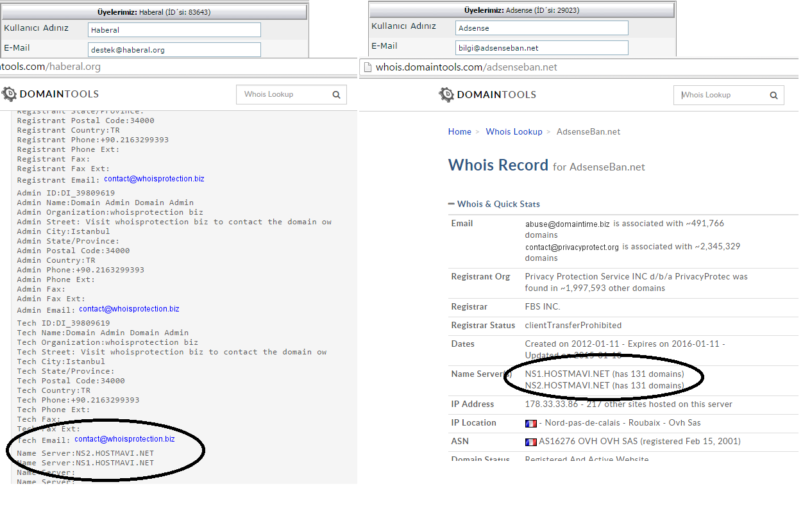Click Kullanıcı Adınız field containing Adsense
Image resolution: width=803 pixels, height=532 pixels.
click(541, 28)
